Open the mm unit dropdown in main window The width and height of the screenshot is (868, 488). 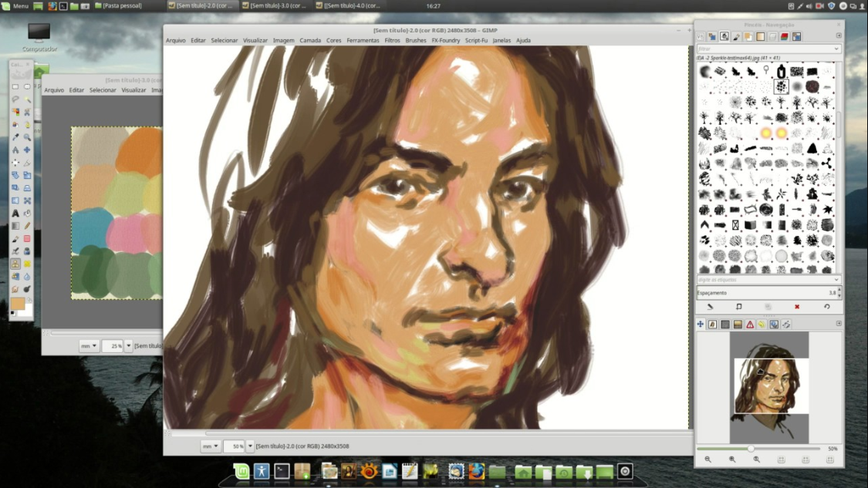click(x=211, y=446)
